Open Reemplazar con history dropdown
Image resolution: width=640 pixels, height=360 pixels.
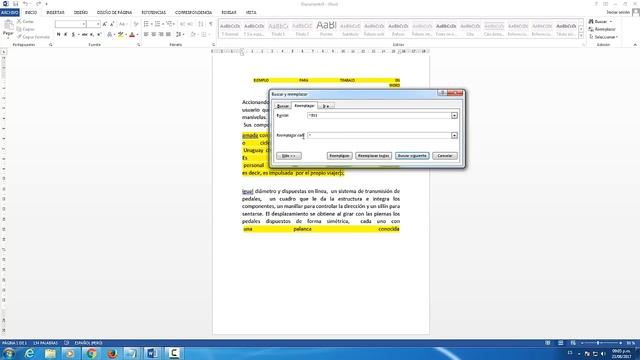point(454,136)
